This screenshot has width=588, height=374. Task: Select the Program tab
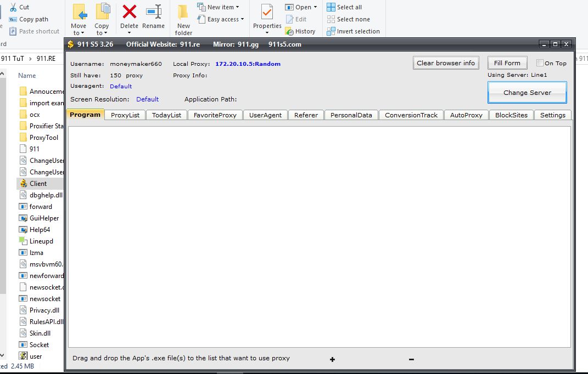pos(85,114)
